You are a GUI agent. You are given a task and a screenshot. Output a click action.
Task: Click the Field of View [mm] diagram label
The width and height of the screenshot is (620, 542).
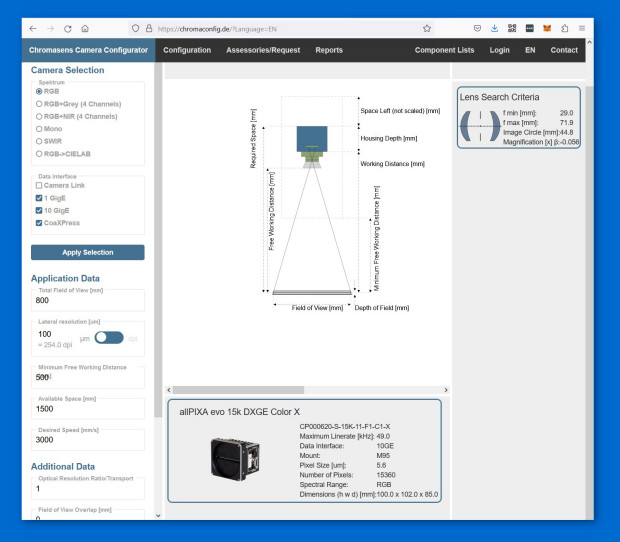pos(317,308)
